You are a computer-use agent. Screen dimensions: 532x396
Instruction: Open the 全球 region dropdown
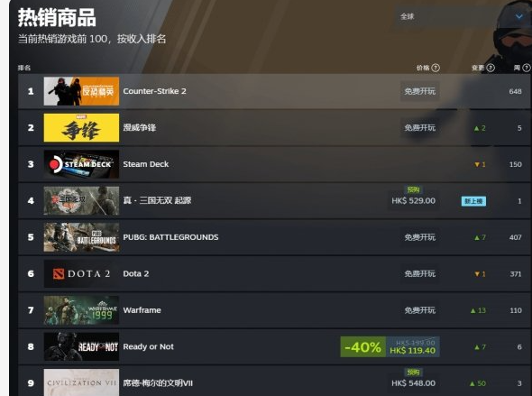pos(463,16)
